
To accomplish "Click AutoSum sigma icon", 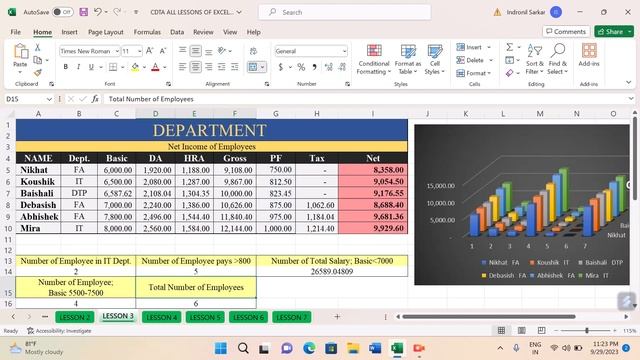I will [510, 47].
